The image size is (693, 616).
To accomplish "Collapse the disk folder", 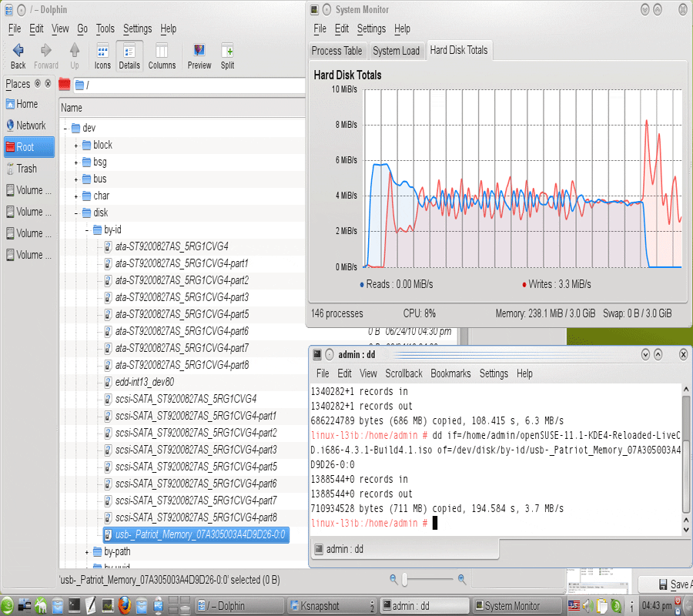I will click(x=76, y=213).
